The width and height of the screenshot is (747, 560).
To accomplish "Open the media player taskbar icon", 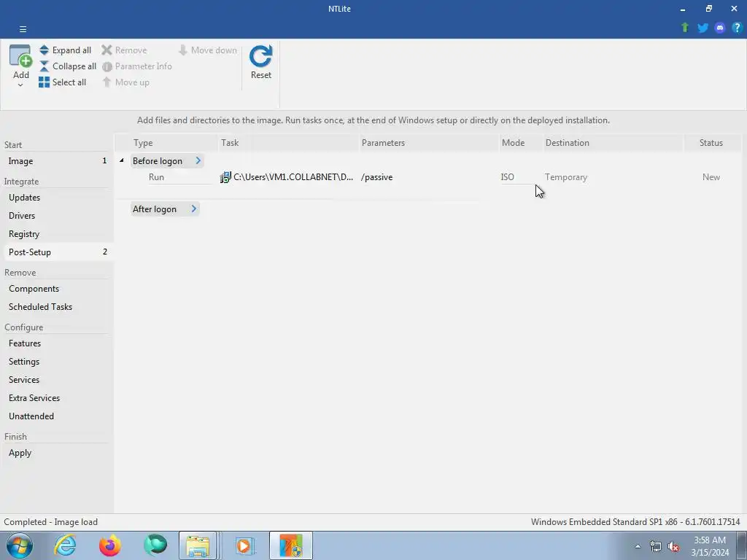I will tap(244, 545).
